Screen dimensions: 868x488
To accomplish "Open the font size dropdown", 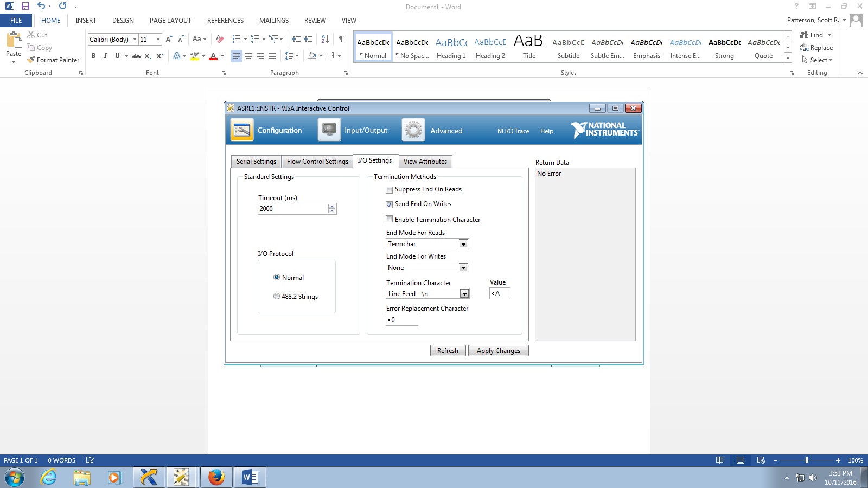I will (x=158, y=39).
